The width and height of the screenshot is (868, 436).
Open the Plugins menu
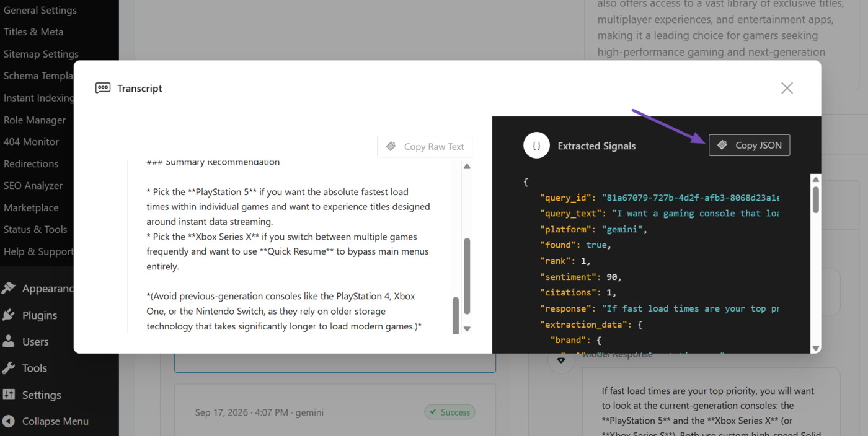[x=40, y=315]
